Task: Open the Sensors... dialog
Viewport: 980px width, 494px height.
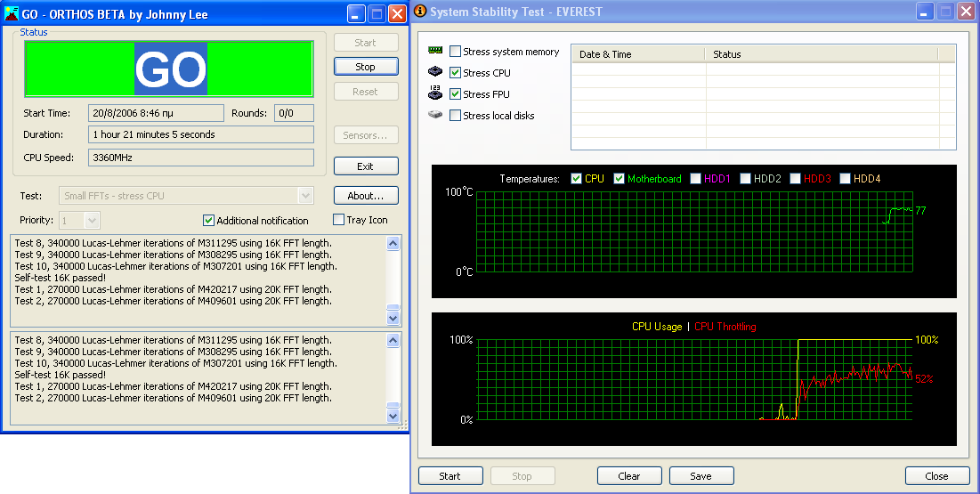Action: (x=366, y=135)
